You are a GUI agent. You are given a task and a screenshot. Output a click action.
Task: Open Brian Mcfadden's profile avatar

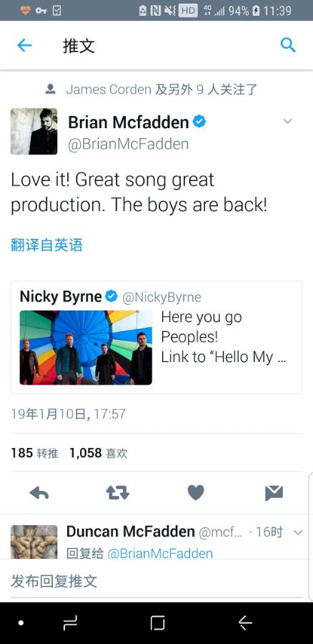[x=34, y=132]
